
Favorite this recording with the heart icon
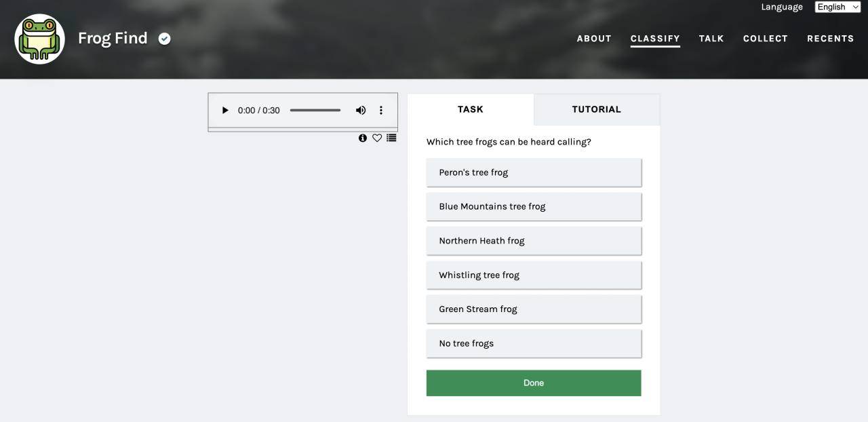point(377,138)
